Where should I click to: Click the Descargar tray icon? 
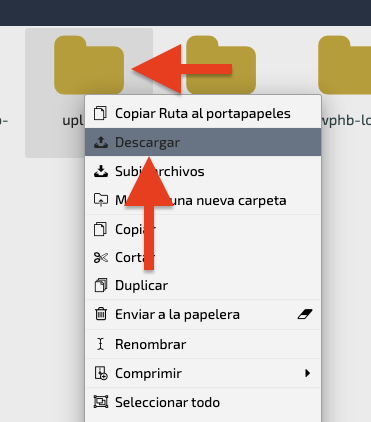click(x=101, y=142)
